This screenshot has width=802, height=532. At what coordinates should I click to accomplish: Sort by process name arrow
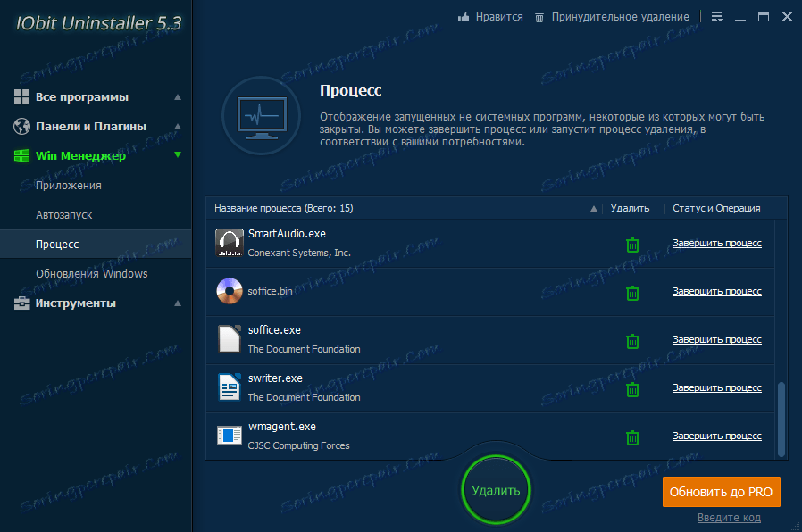(x=593, y=209)
